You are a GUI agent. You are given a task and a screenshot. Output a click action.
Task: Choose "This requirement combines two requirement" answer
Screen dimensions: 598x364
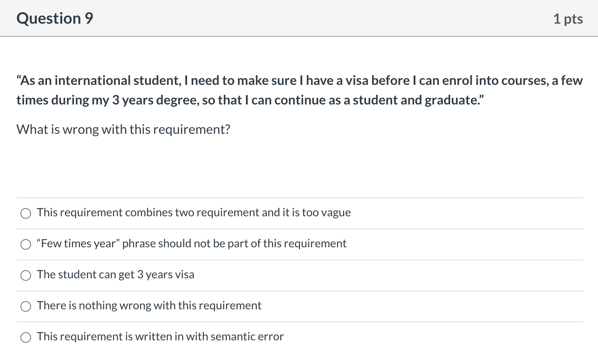tap(194, 213)
